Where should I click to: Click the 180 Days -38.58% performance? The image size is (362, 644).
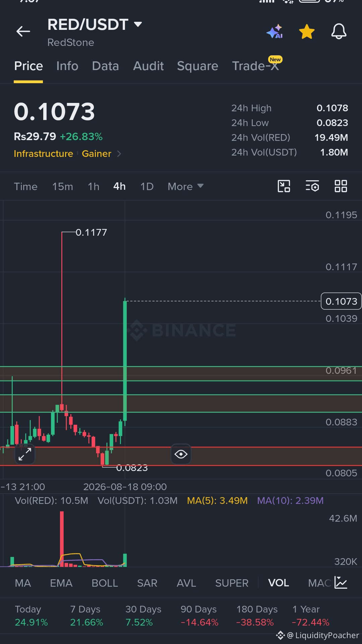point(257,616)
